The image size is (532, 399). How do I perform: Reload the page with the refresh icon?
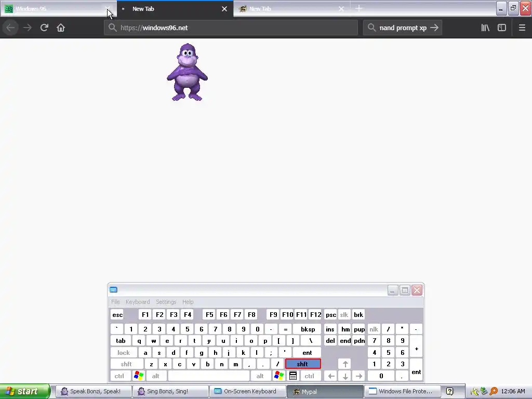tap(44, 28)
